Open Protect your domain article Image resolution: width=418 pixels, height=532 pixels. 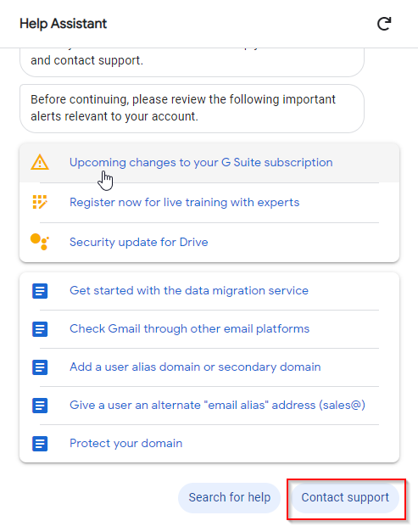(125, 444)
